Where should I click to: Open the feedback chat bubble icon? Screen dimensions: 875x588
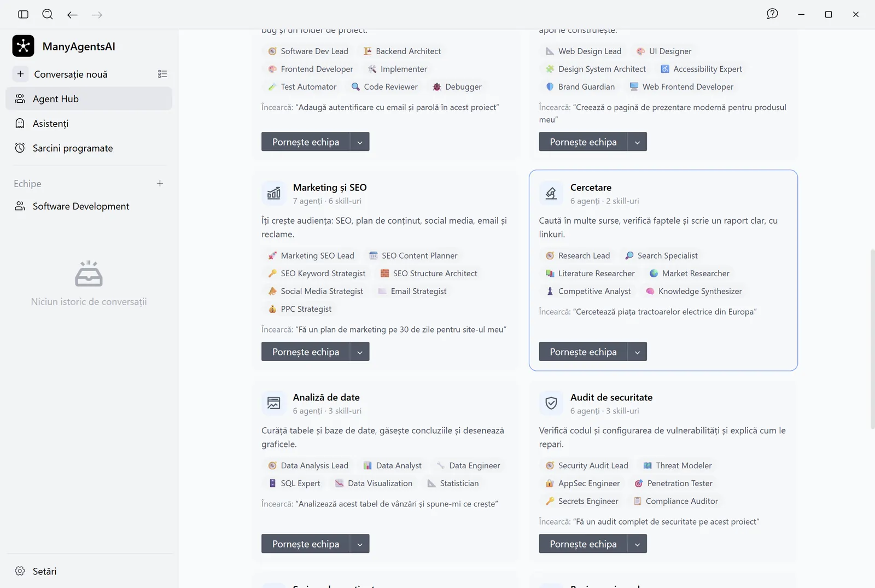772,14
